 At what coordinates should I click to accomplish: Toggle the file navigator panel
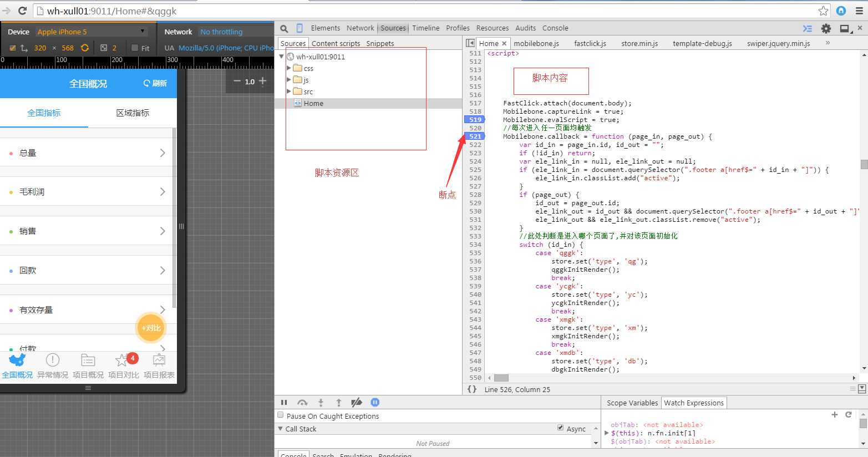point(470,43)
